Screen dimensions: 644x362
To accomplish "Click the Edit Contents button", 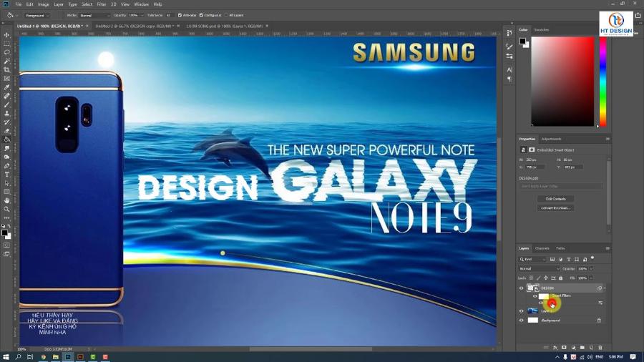I will click(x=555, y=199).
